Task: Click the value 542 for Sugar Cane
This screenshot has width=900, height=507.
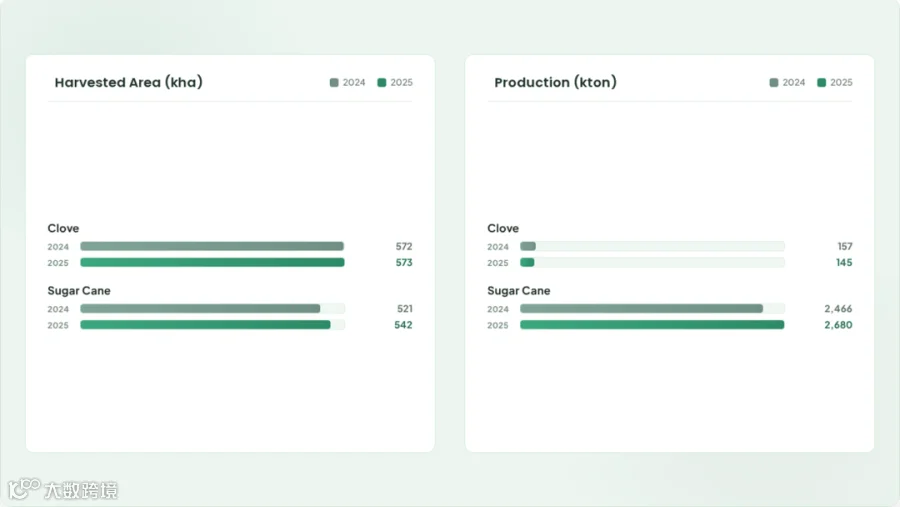Action: coord(404,324)
